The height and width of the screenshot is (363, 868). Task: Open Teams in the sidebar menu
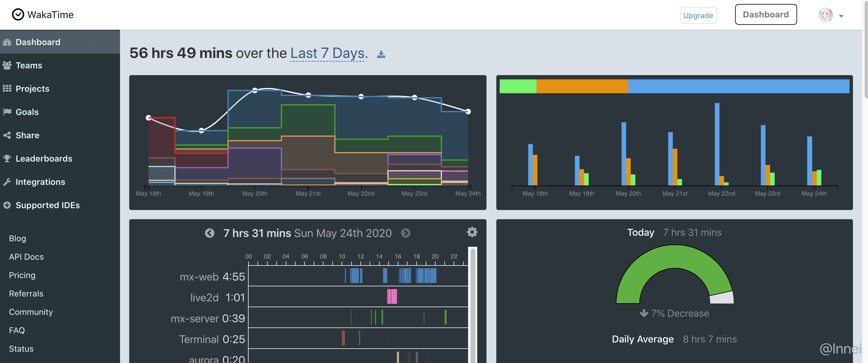point(60,65)
